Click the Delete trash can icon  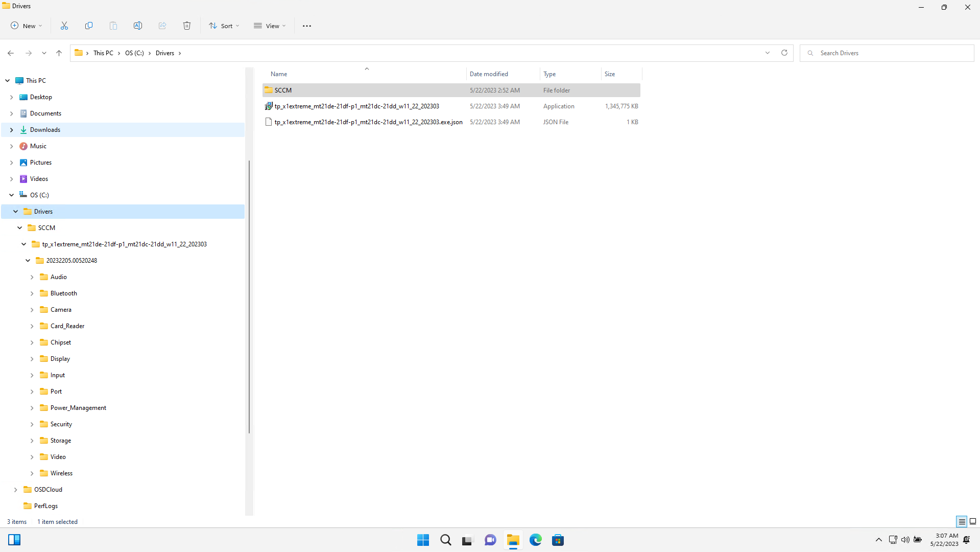point(187,26)
